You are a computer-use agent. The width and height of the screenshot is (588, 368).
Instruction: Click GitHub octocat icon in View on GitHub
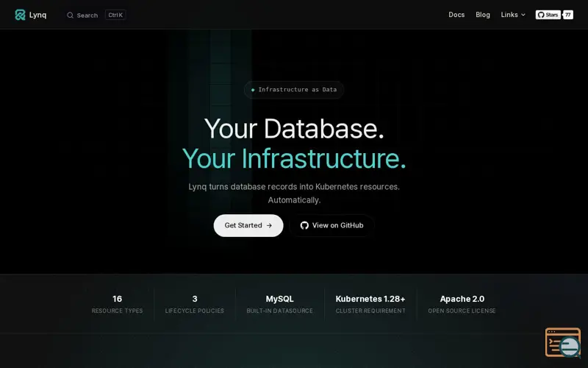[304, 225]
